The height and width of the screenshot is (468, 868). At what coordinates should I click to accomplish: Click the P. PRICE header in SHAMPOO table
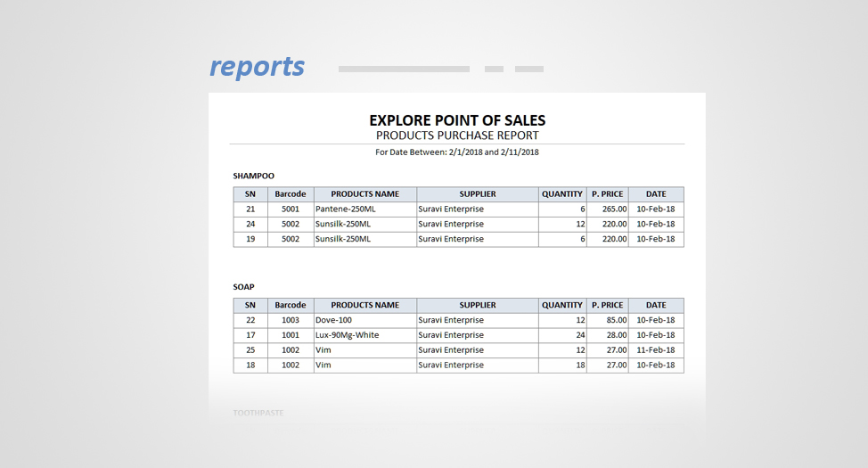[607, 194]
